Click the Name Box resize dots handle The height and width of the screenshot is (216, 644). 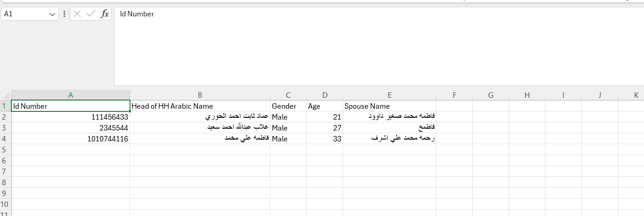pyautogui.click(x=64, y=14)
